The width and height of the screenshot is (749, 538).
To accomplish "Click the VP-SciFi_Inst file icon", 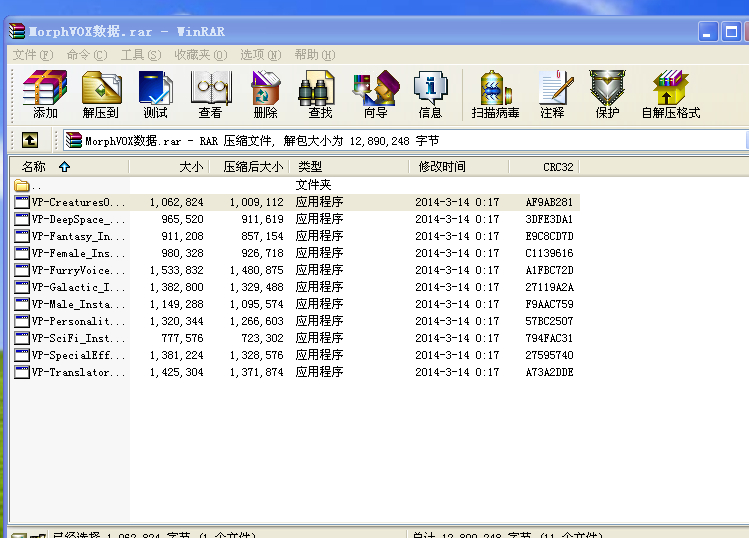I will 21,338.
